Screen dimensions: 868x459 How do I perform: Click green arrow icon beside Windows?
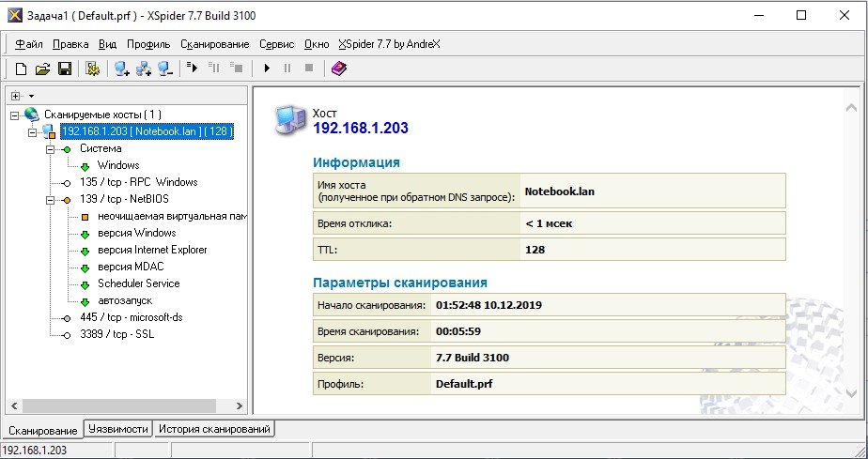[x=85, y=166]
